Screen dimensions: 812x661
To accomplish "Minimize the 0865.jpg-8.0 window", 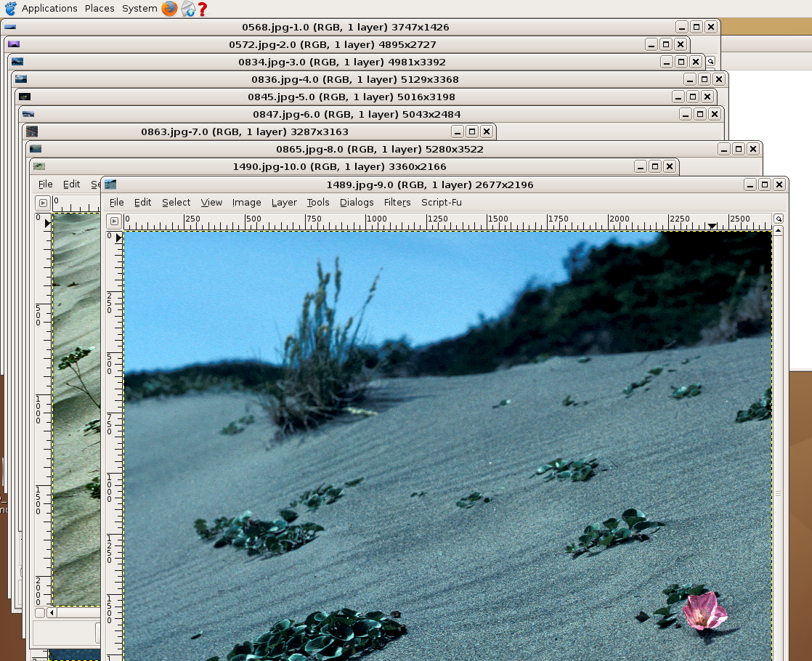I will 725,149.
